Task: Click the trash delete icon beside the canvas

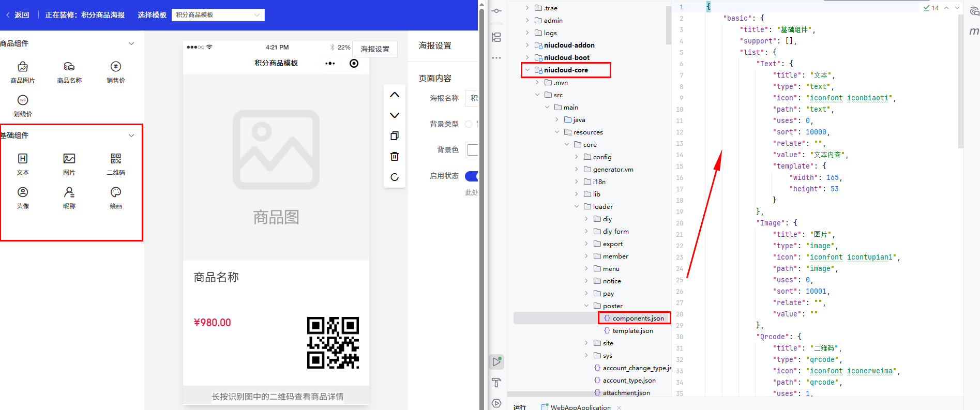Action: click(395, 157)
